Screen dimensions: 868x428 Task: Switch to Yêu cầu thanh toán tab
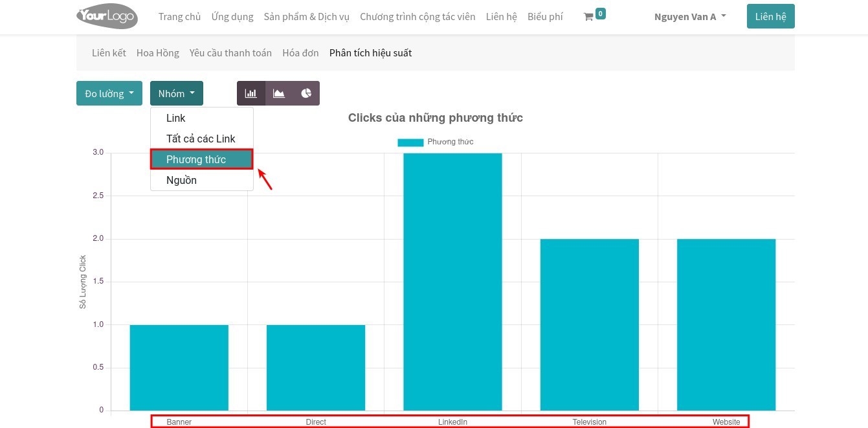click(x=230, y=53)
